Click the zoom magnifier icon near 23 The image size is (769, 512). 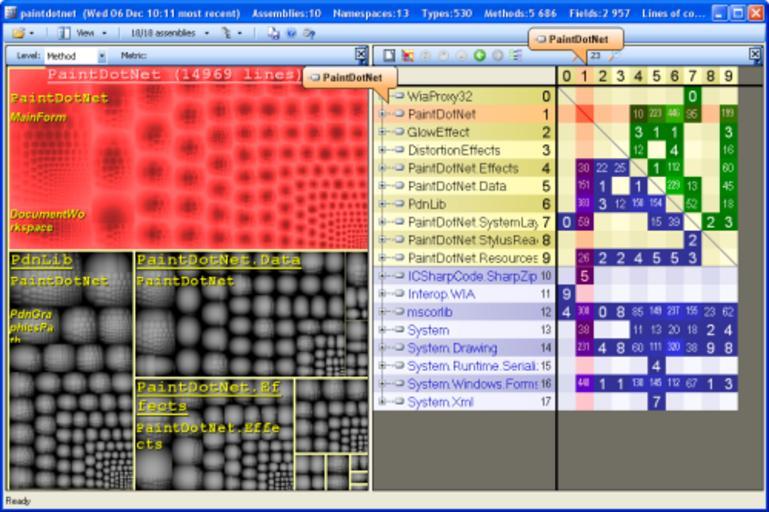(x=612, y=56)
